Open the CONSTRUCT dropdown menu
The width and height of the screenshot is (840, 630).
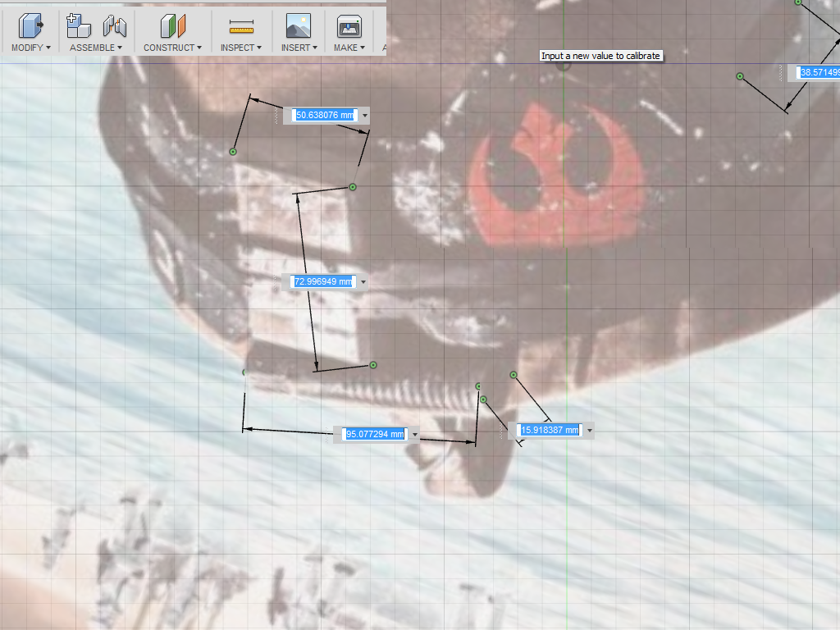tap(172, 48)
